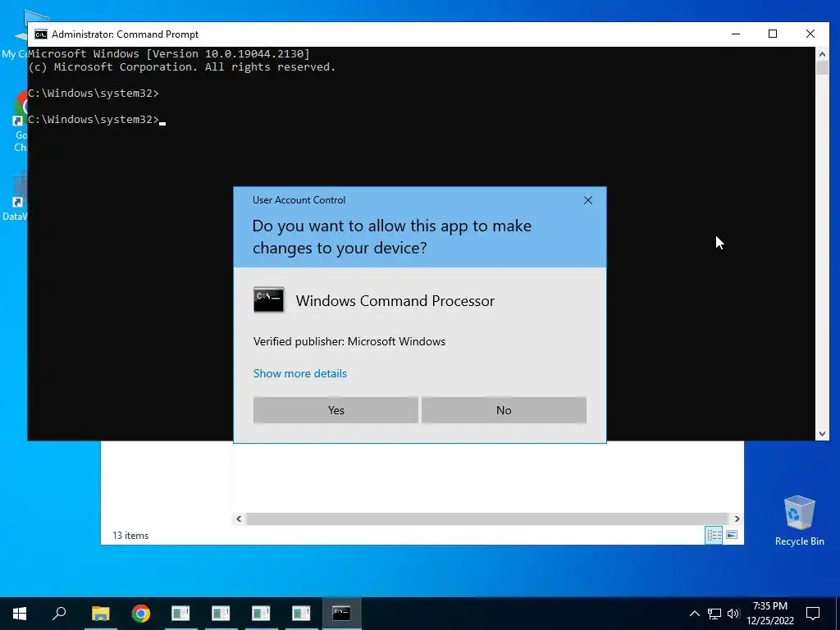The height and width of the screenshot is (630, 840).
Task: Open the network status tray icon
Action: click(714, 614)
